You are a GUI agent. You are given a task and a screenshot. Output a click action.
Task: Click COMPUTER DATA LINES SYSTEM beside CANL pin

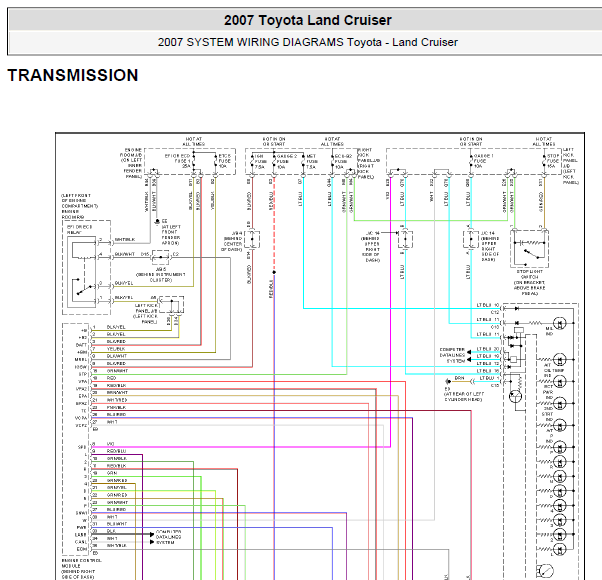168,537
